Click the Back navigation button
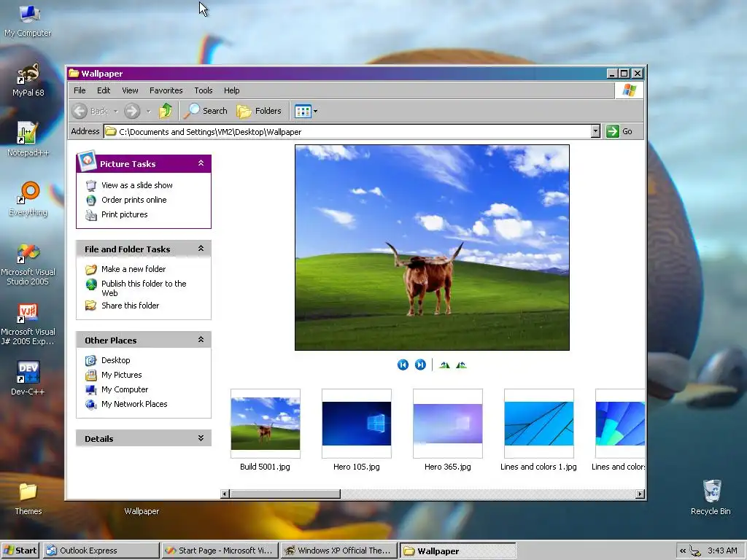Screen dimensions: 747x560 point(90,111)
